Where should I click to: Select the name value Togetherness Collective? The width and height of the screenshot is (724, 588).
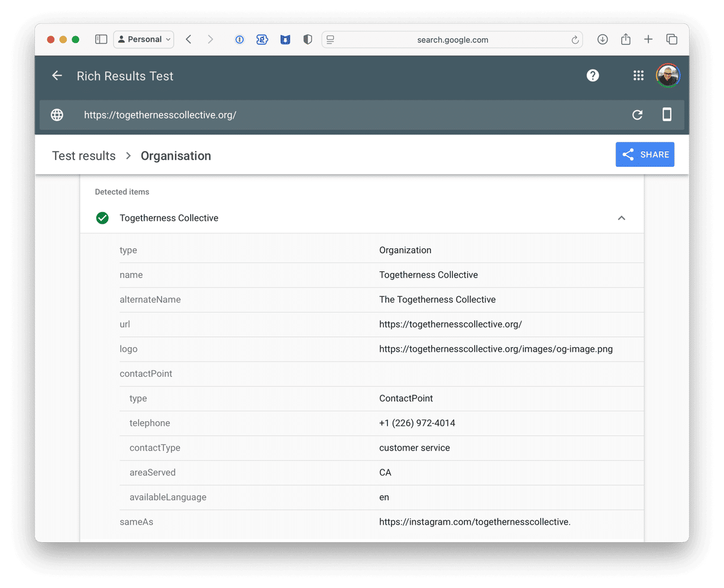(428, 275)
